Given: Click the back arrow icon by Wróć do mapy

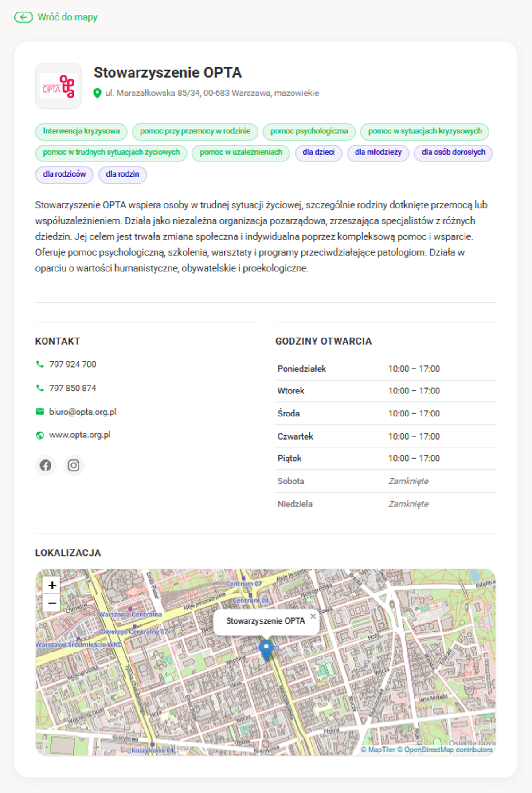Looking at the screenshot, I should click(x=23, y=17).
